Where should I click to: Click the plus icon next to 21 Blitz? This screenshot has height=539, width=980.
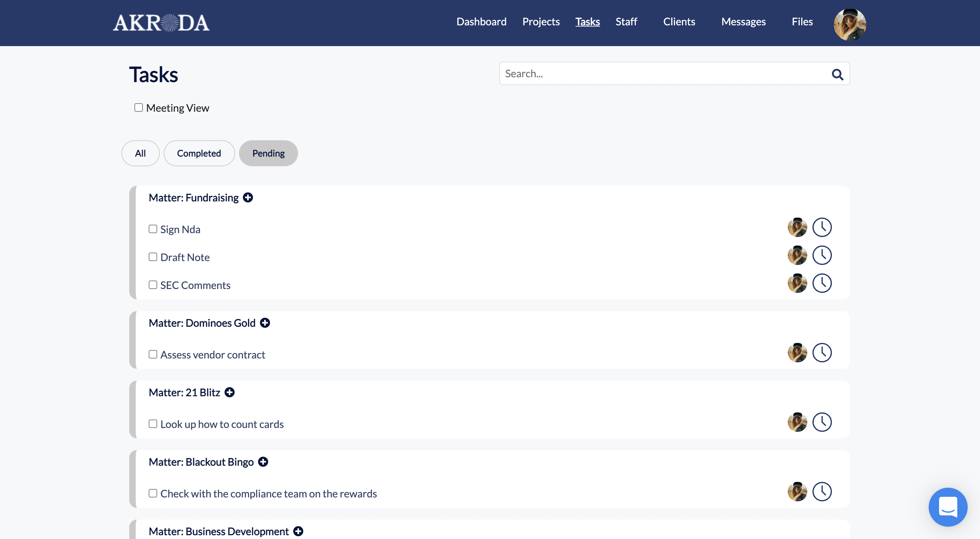click(x=229, y=392)
